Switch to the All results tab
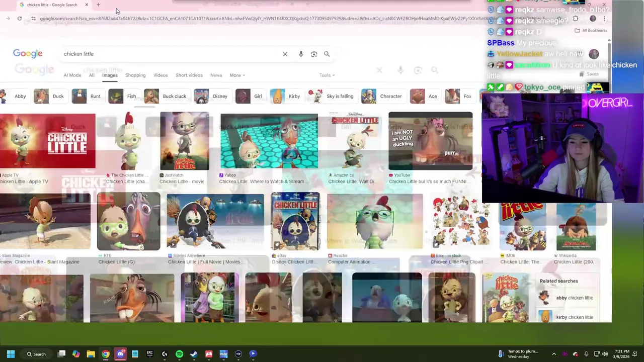The height and width of the screenshot is (362, 644). pos(92,75)
